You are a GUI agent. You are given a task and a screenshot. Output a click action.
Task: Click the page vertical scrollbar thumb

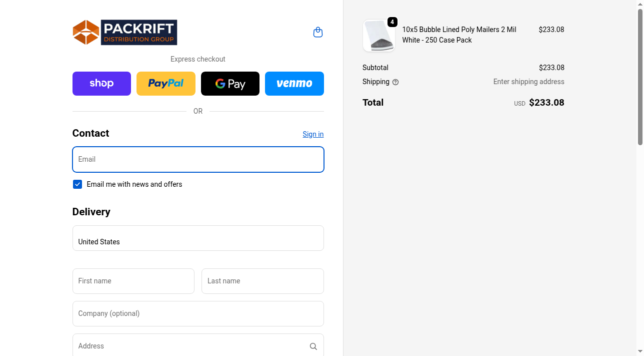[x=640, y=77]
